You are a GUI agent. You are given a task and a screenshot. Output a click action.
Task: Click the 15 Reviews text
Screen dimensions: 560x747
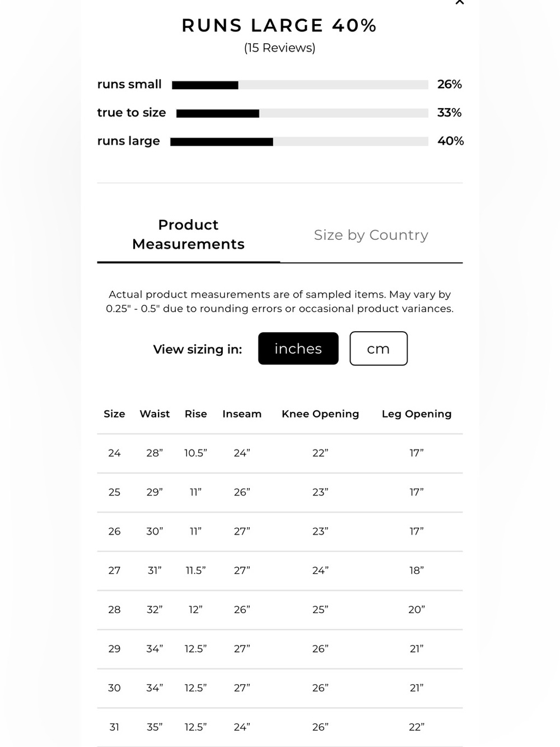[280, 48]
